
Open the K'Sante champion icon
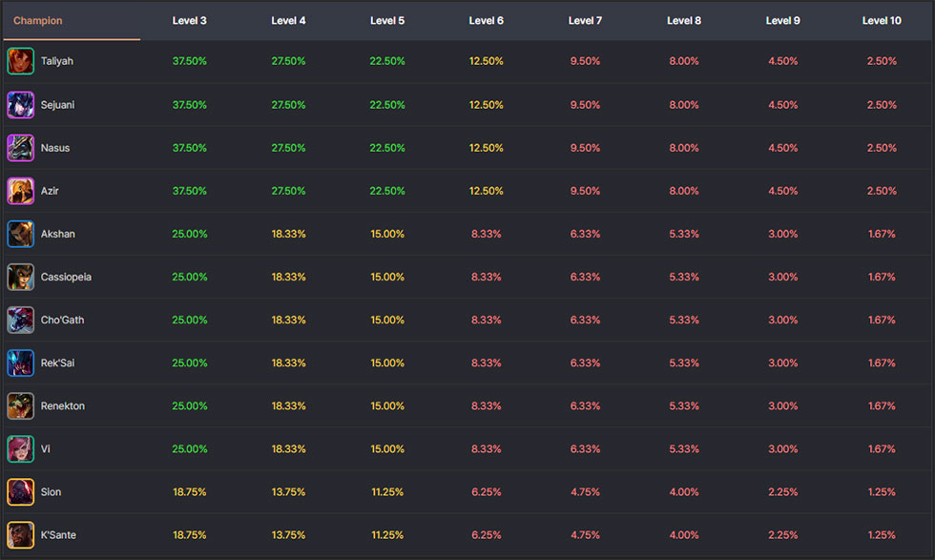coord(20,535)
